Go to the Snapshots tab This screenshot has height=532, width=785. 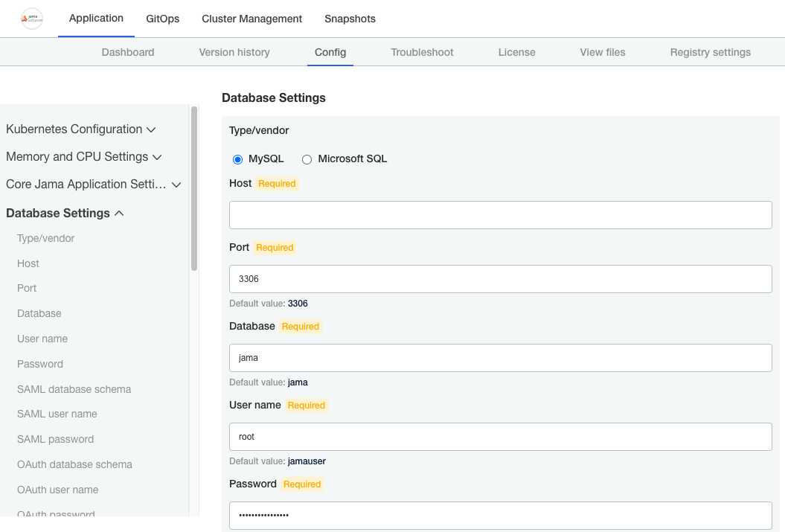[x=350, y=19]
